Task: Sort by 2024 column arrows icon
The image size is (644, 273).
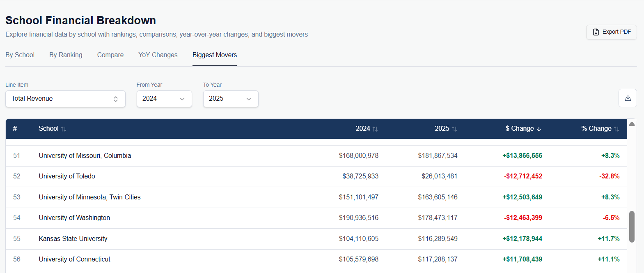Action: point(375,129)
